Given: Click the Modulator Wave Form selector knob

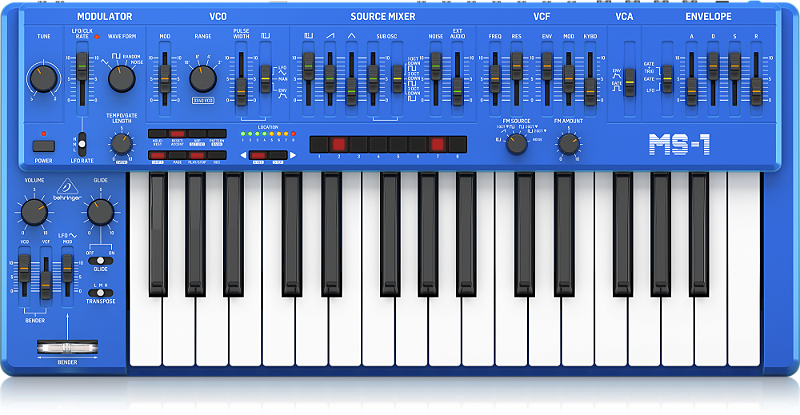Looking at the screenshot, I should (x=121, y=79).
